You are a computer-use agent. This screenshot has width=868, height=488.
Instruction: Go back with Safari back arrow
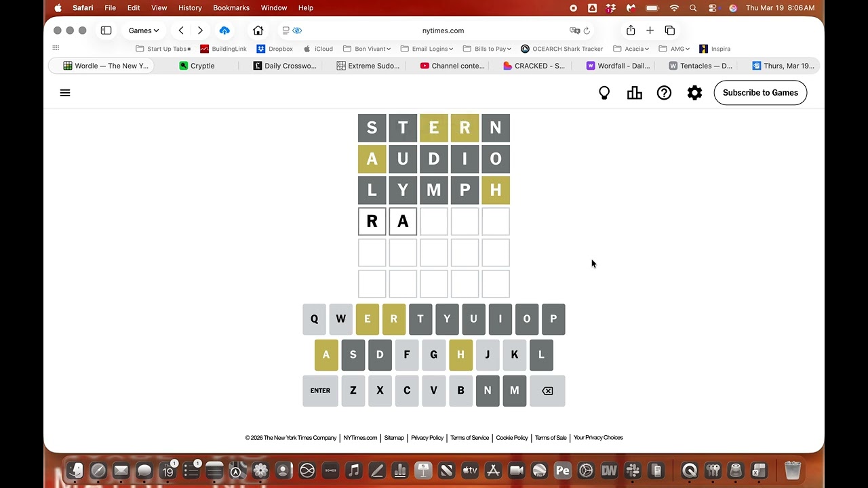coord(181,30)
